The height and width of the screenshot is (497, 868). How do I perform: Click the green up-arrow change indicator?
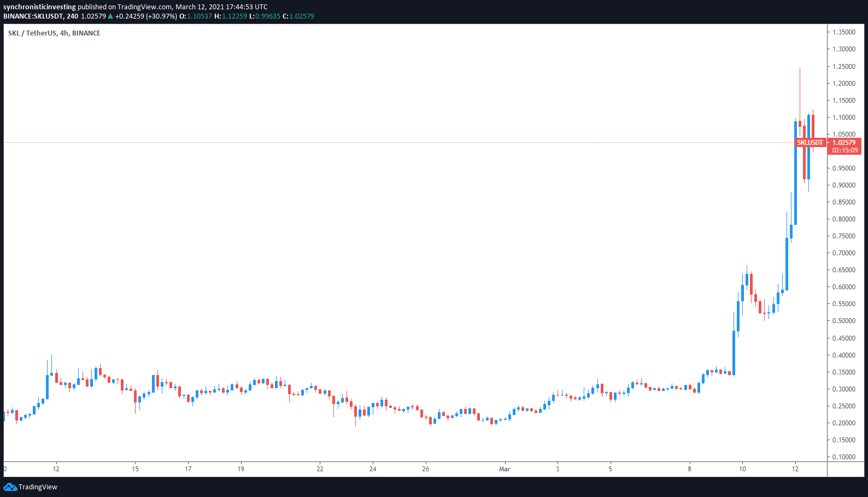(x=110, y=16)
